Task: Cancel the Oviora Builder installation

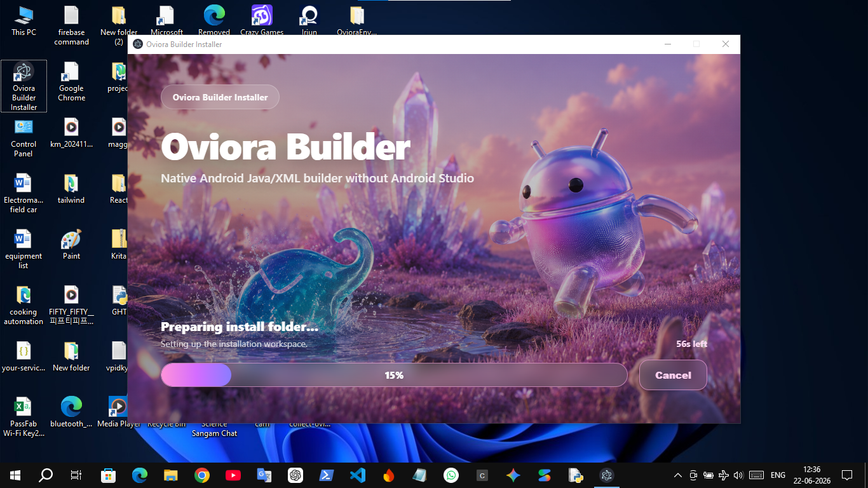Action: tap(673, 375)
